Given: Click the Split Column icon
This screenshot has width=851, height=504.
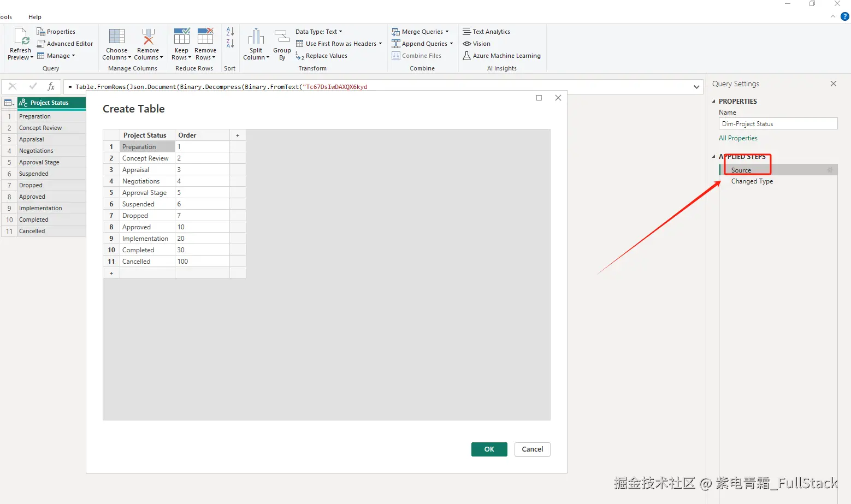Looking at the screenshot, I should [256, 37].
